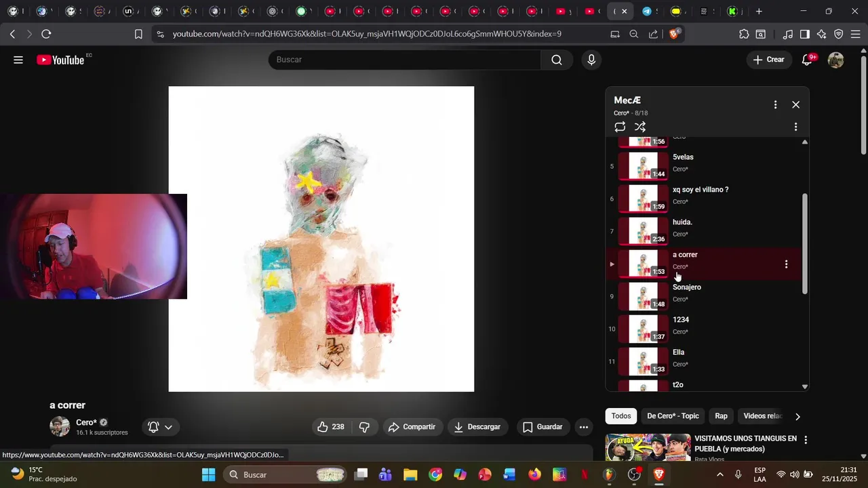This screenshot has height=488, width=868.
Task: Open the account avatar menu
Action: point(836,60)
